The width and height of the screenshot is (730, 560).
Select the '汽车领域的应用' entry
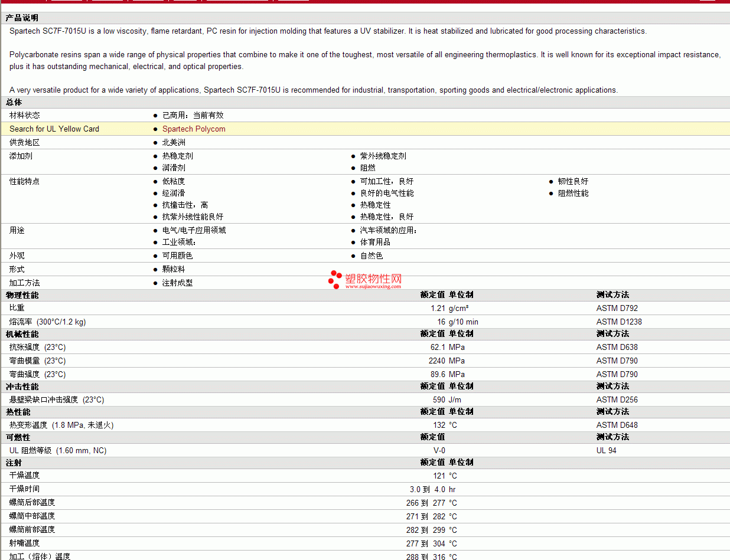pos(387,230)
